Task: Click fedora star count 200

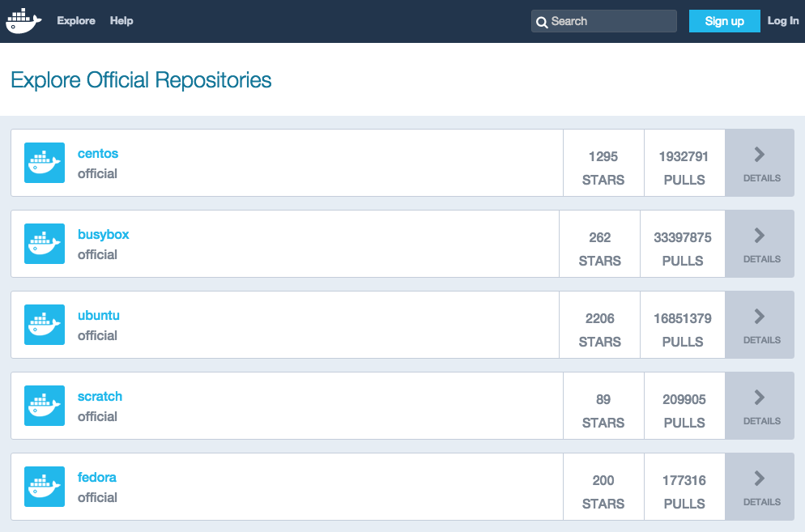Action: point(603,481)
